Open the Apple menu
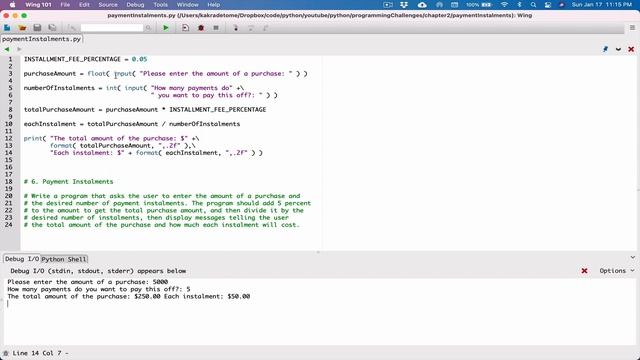 point(12,4)
